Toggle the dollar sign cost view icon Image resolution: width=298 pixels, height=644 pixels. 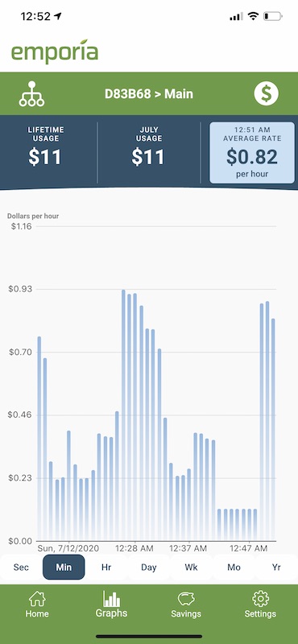tap(266, 93)
